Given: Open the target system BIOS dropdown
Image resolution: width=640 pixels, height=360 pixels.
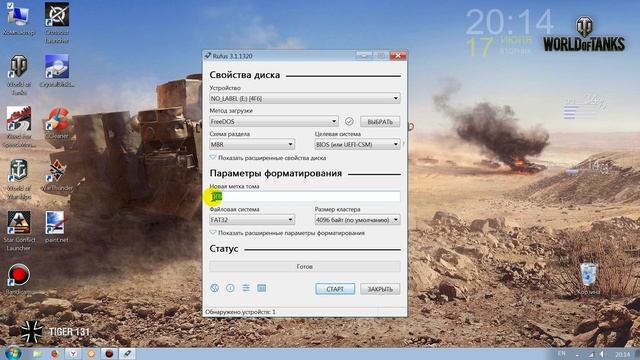Looking at the screenshot, I should point(357,144).
